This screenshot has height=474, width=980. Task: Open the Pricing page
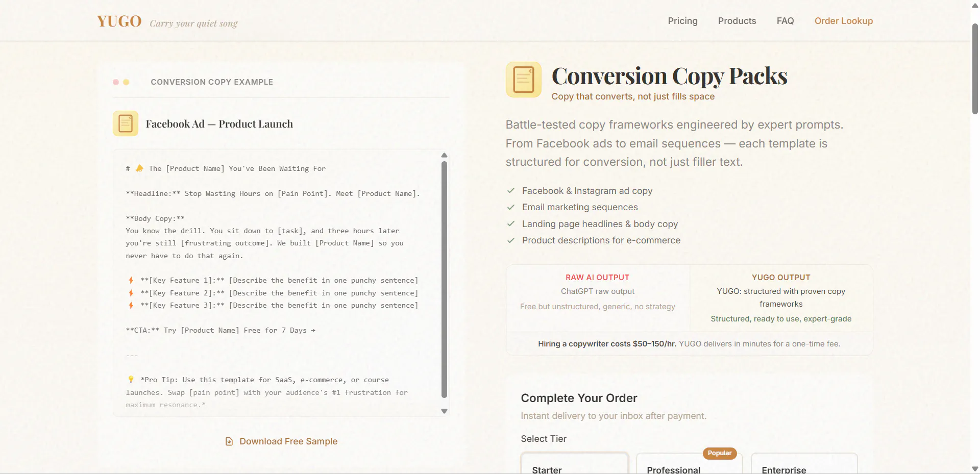[682, 21]
